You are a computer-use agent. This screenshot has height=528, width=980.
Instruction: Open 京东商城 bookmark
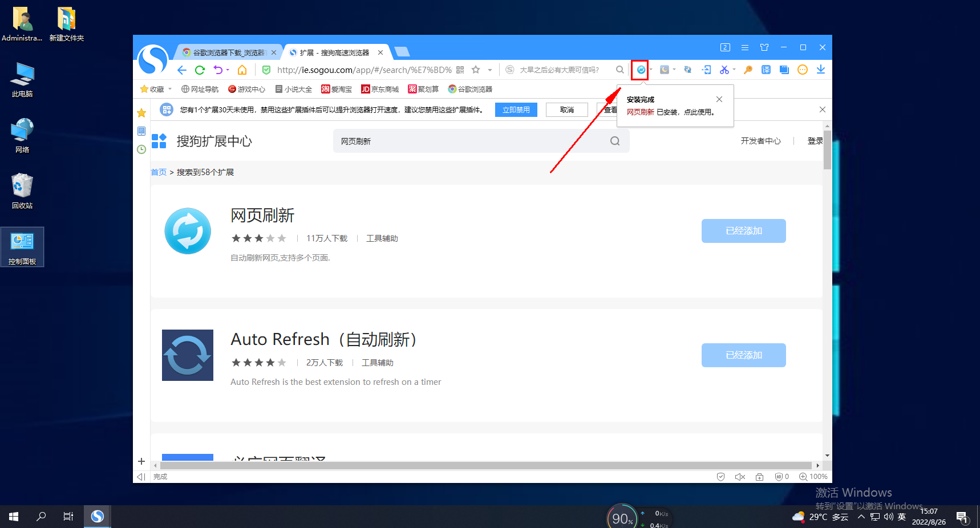[380, 89]
